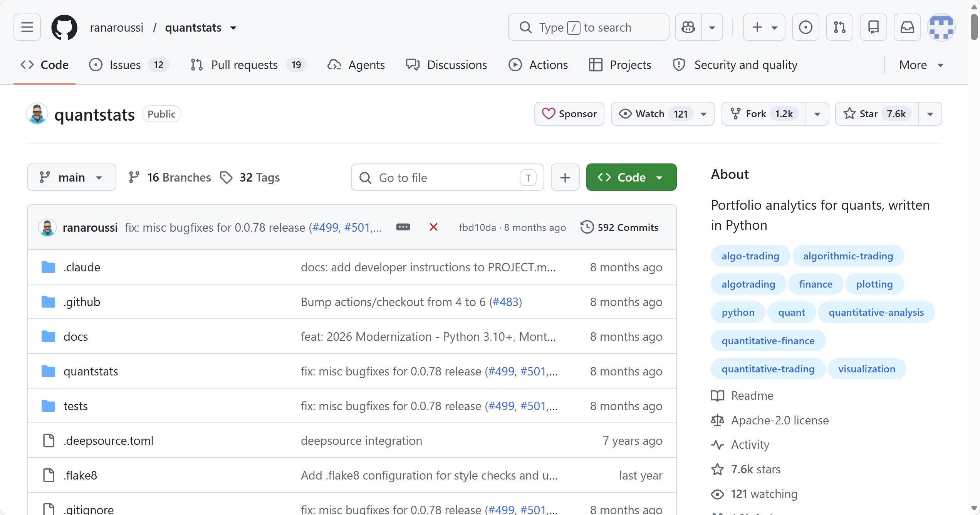Click ranaroussi author name in latest commit
Screen dimensions: 980x515
click(90, 227)
